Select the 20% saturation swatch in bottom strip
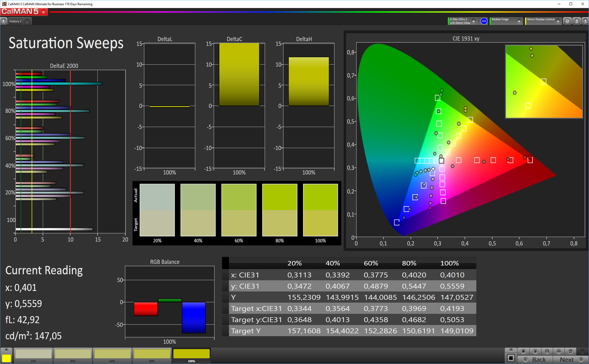The height and width of the screenshot is (364, 589). pyautogui.click(x=33, y=354)
